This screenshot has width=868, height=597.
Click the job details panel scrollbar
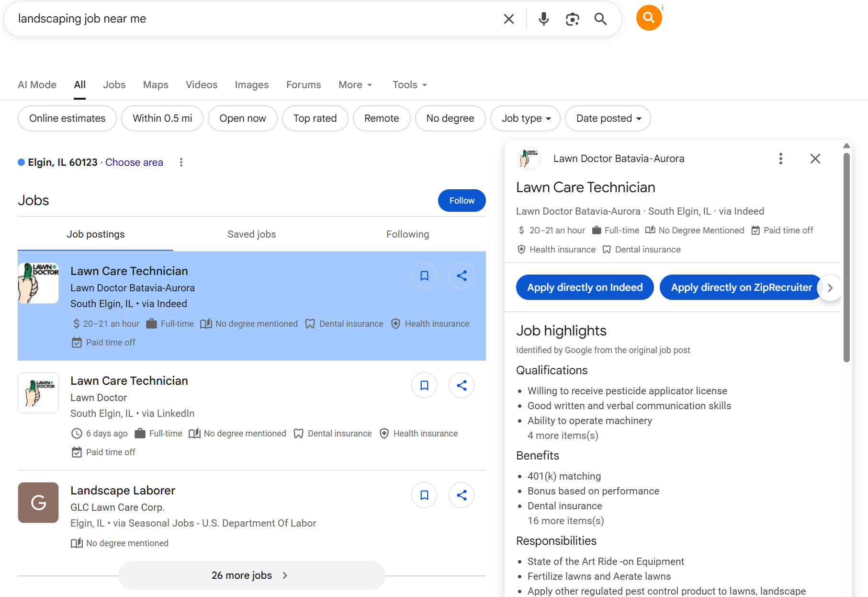pyautogui.click(x=846, y=257)
